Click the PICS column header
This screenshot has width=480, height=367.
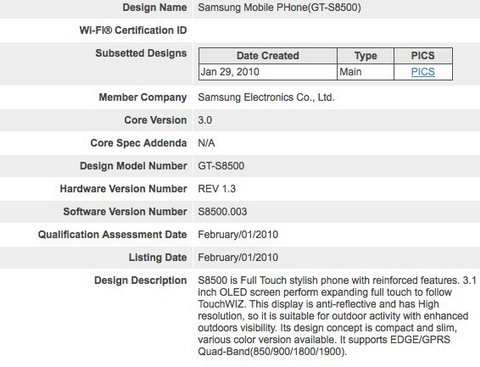[x=423, y=56]
